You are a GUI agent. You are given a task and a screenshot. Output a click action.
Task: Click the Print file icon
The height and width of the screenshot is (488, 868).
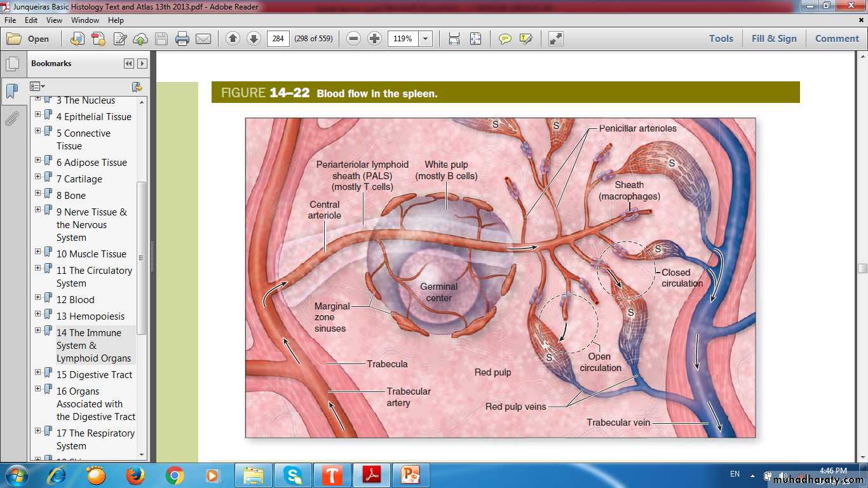[182, 39]
